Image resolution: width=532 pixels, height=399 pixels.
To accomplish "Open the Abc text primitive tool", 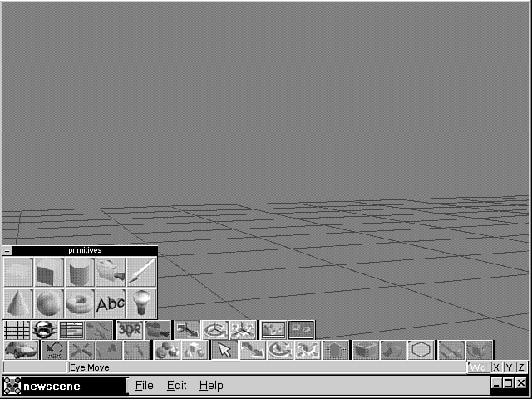I will [111, 303].
